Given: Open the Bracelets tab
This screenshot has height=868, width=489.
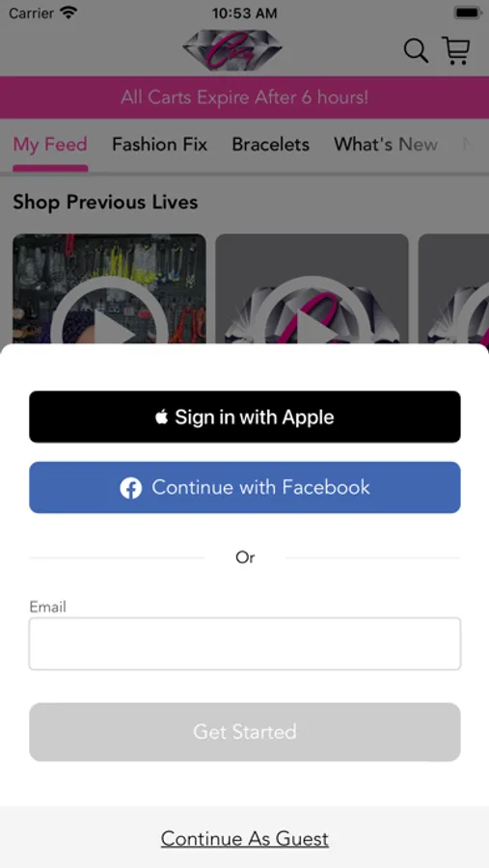Looking at the screenshot, I should point(270,145).
